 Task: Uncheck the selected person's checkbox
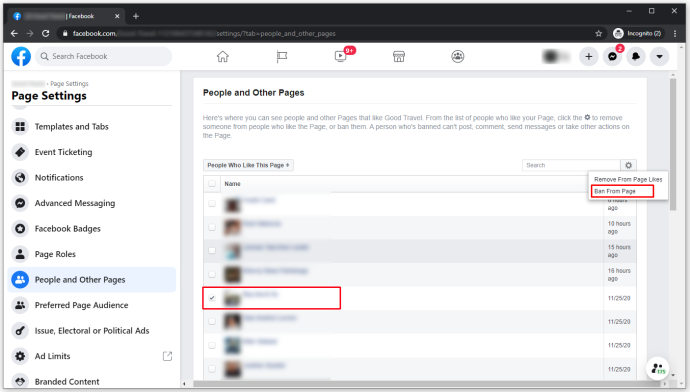(x=212, y=298)
